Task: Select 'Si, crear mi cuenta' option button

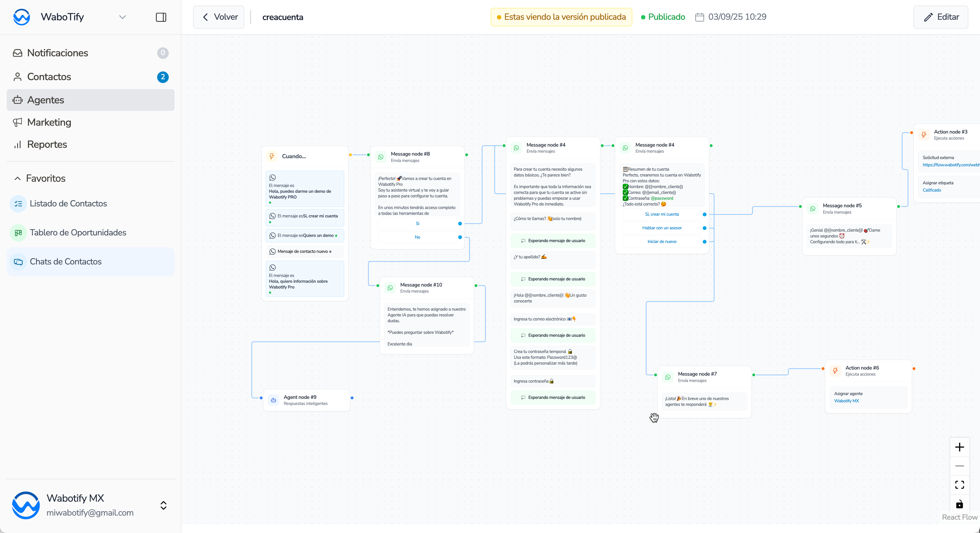Action: 662,215
